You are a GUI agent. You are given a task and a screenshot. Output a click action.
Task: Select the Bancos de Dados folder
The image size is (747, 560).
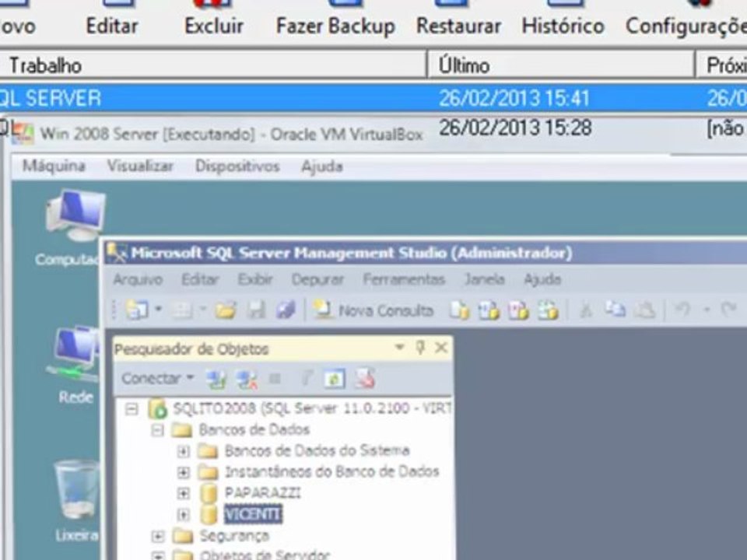pos(254,429)
